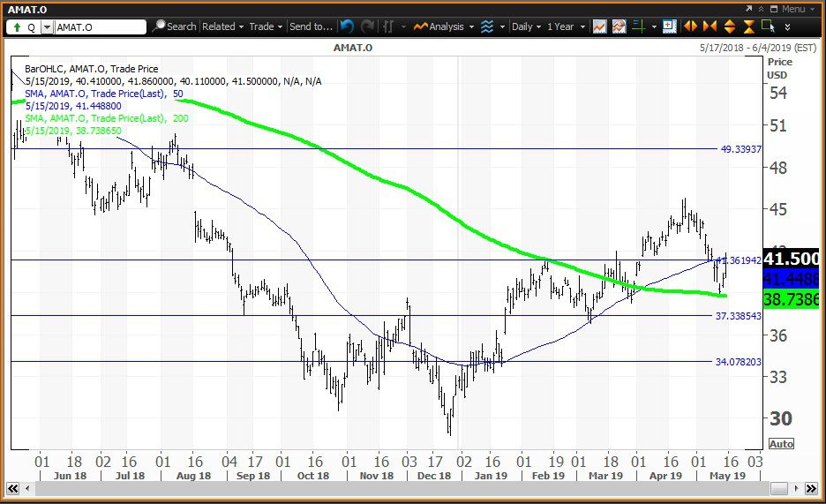The width and height of the screenshot is (826, 504).
Task: Click the gray Redo arrow icon
Action: pyautogui.click(x=367, y=26)
